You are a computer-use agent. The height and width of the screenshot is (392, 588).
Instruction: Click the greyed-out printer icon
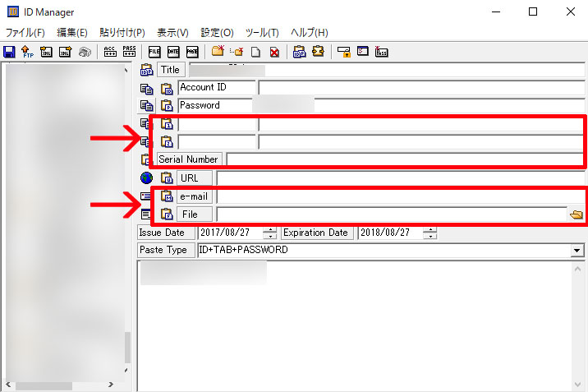[x=85, y=52]
